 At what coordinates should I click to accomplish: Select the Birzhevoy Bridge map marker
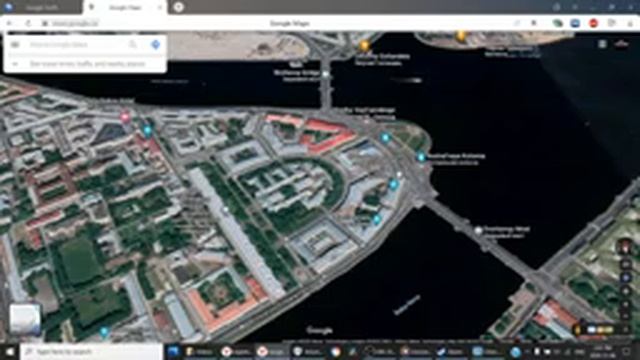coord(326,74)
